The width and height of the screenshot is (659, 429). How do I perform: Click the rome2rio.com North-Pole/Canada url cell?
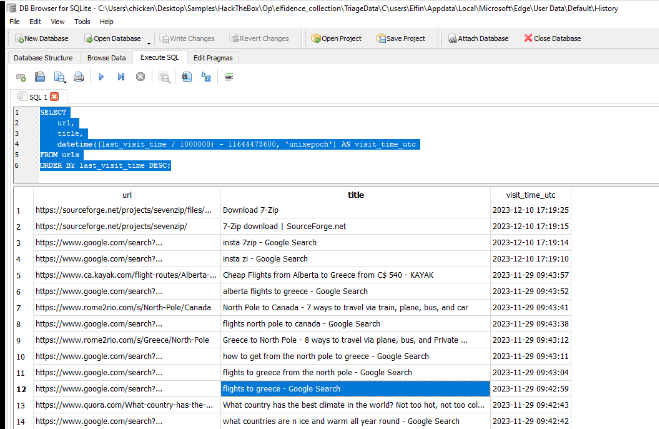127,308
